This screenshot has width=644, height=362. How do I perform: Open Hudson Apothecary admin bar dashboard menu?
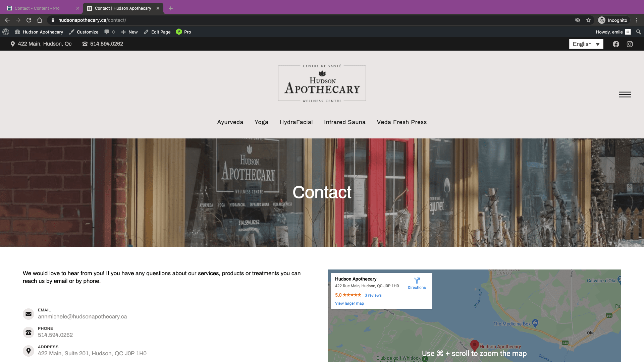pos(39,32)
